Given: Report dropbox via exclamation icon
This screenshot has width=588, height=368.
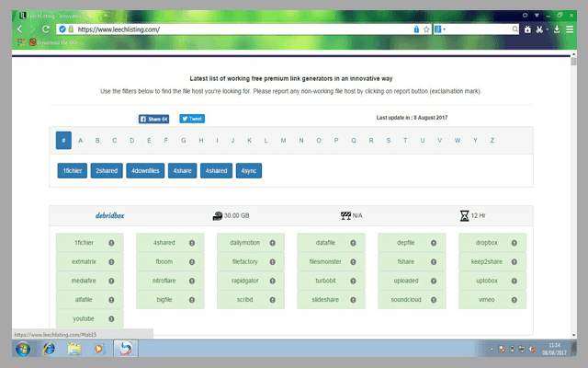Looking at the screenshot, I should click(514, 243).
